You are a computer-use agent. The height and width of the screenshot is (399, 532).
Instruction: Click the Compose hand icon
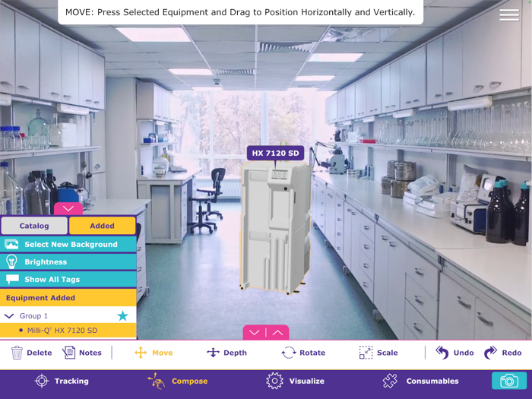(x=156, y=381)
